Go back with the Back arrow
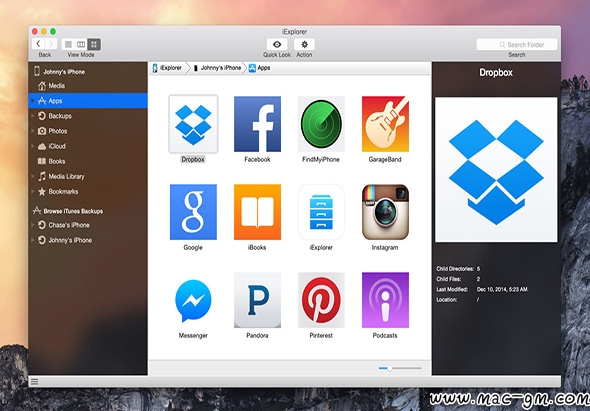Screen dimensions: 590x411 click(x=38, y=44)
